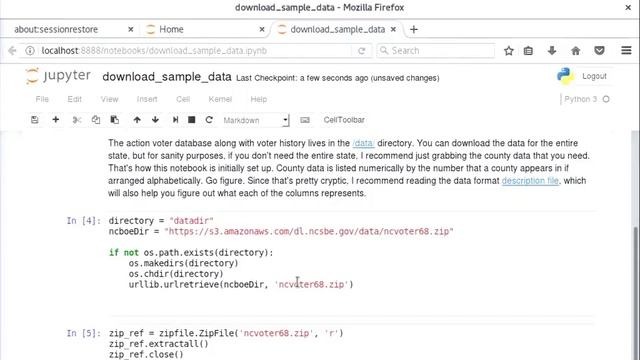Open a new Firefox tab with plus
The width and height of the screenshot is (640, 360).
click(x=414, y=29)
